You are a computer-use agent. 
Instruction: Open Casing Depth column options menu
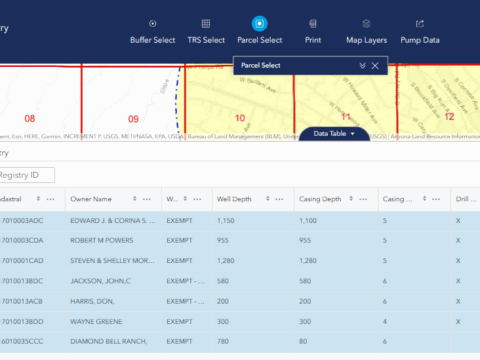tap(363, 199)
